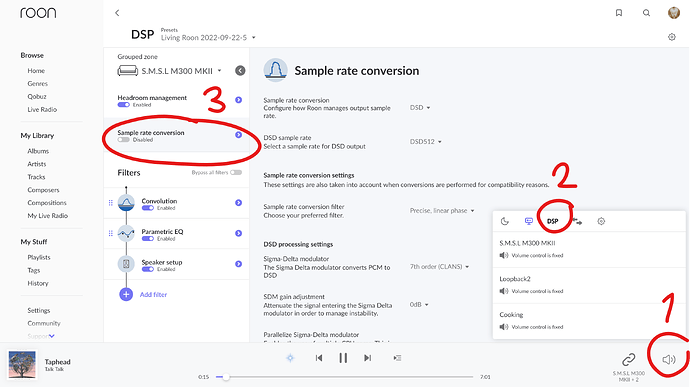The width and height of the screenshot is (690, 387).
Task: Open Genres in sidebar
Action: [x=37, y=83]
